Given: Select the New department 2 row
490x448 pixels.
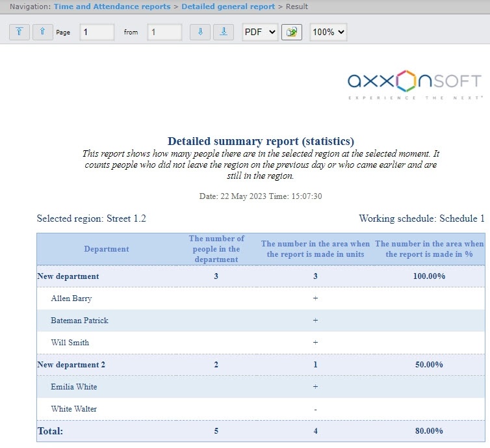Looking at the screenshot, I should point(71,365).
